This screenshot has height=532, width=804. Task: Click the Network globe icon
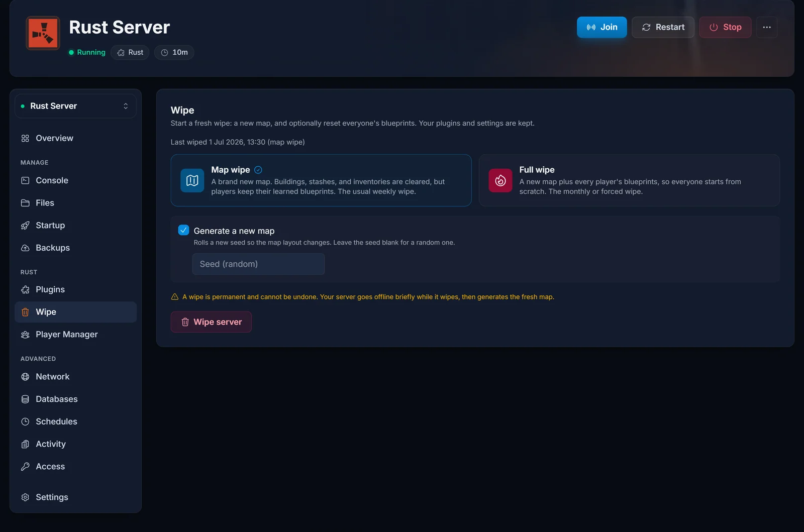point(25,377)
